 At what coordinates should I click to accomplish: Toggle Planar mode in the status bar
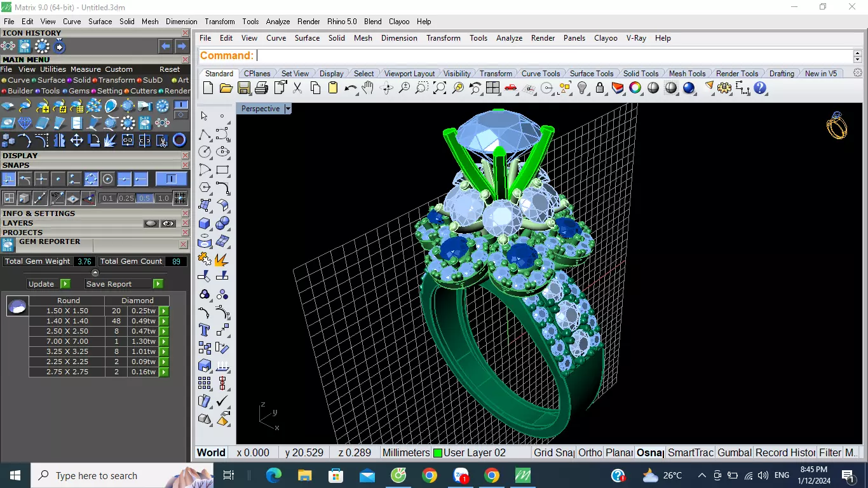619,452
